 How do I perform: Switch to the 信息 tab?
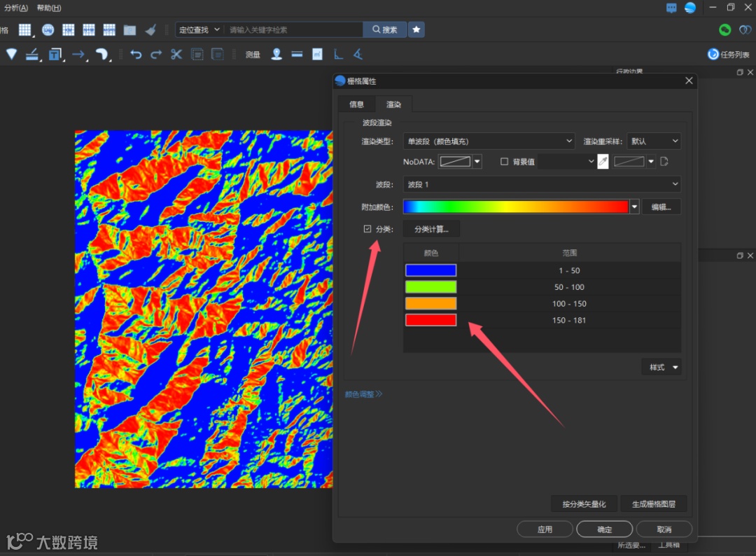(x=357, y=104)
